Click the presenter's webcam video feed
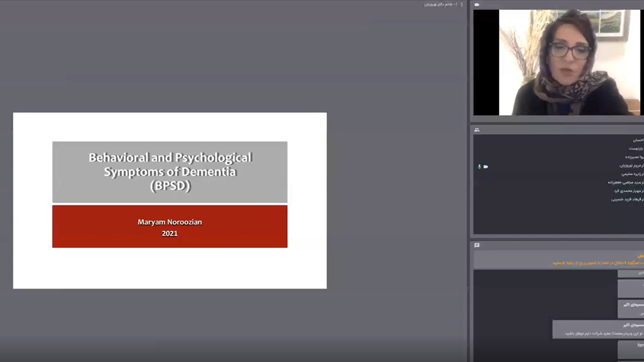The width and height of the screenshot is (644, 362). pos(569,62)
